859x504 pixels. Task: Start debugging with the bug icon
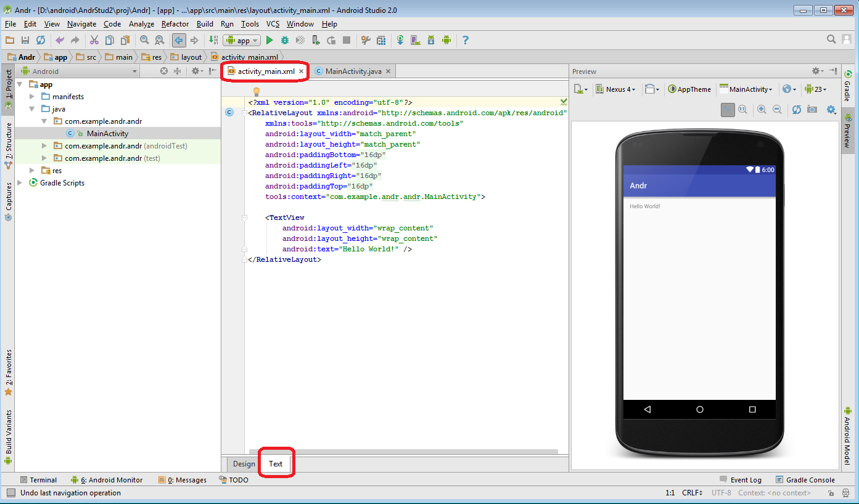coord(285,40)
